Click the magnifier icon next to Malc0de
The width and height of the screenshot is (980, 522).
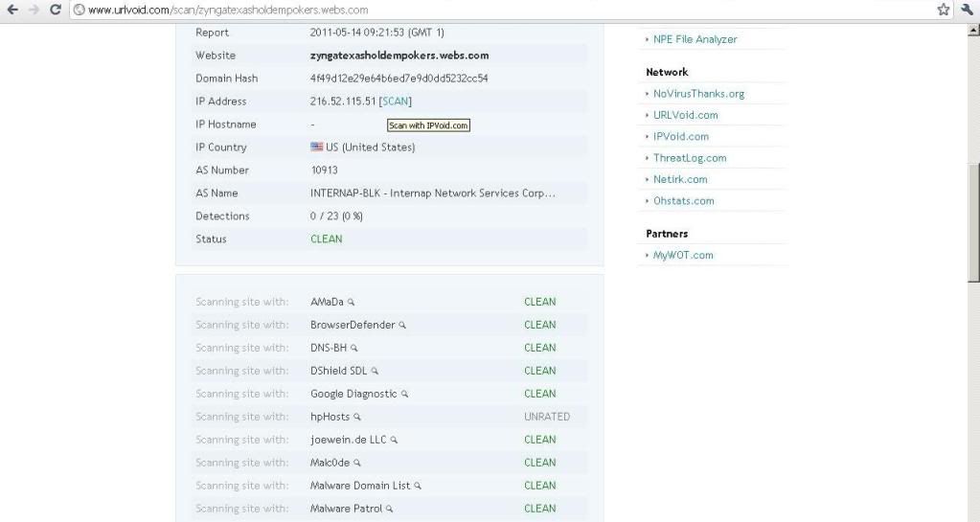(x=357, y=464)
